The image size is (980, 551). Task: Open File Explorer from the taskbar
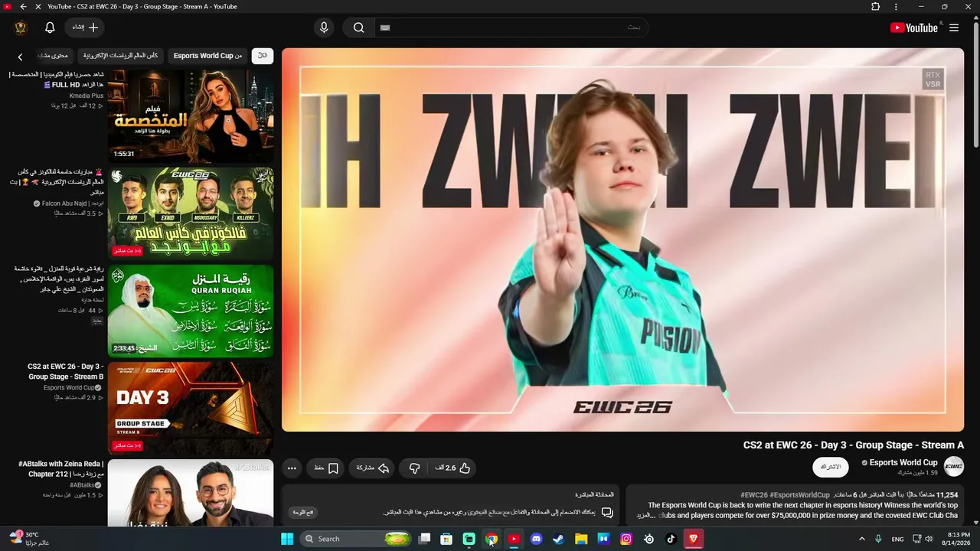581,539
